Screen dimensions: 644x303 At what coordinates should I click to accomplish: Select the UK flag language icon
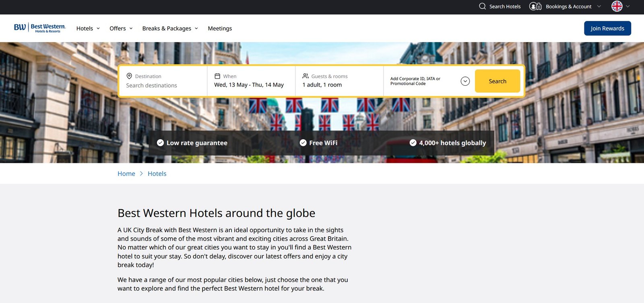pyautogui.click(x=617, y=6)
